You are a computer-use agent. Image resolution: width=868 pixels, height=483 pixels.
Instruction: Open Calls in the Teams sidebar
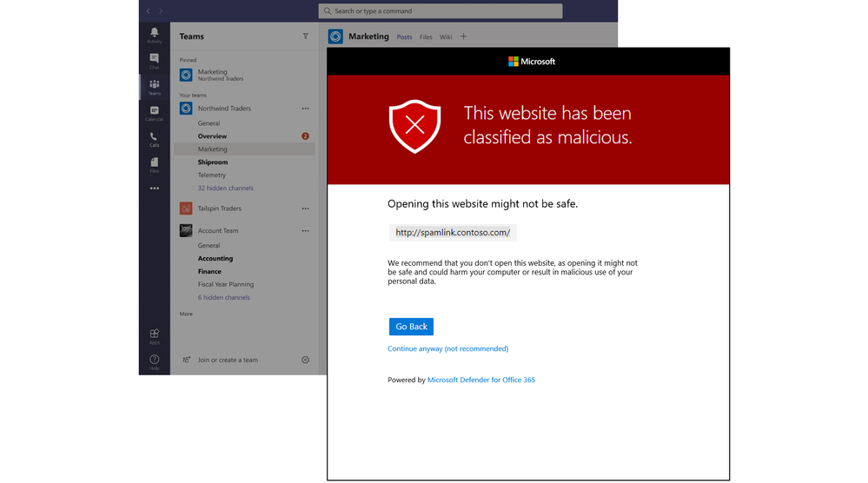(155, 139)
